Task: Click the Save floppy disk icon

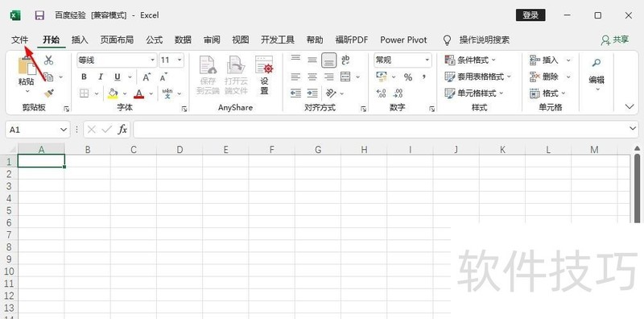Action: pyautogui.click(x=39, y=15)
